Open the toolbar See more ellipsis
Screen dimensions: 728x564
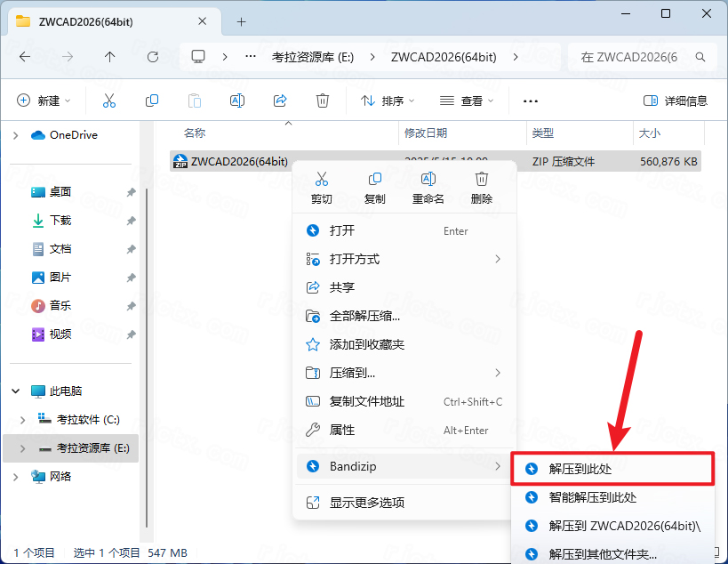[x=531, y=101]
